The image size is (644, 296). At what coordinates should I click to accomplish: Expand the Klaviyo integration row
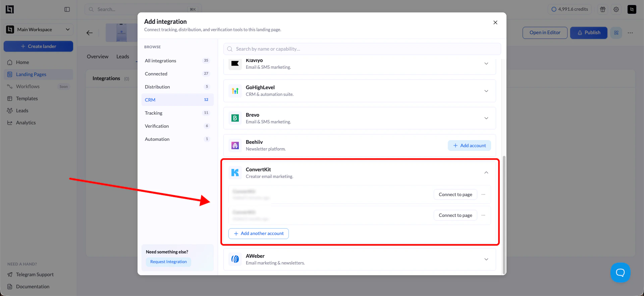pyautogui.click(x=486, y=63)
